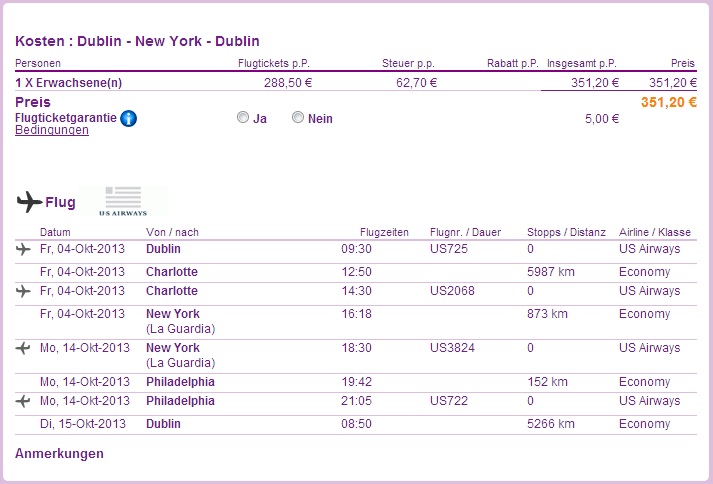This screenshot has width=713, height=484.
Task: Click the 1 X Erwachsene(n) row label
Action: click(x=69, y=83)
